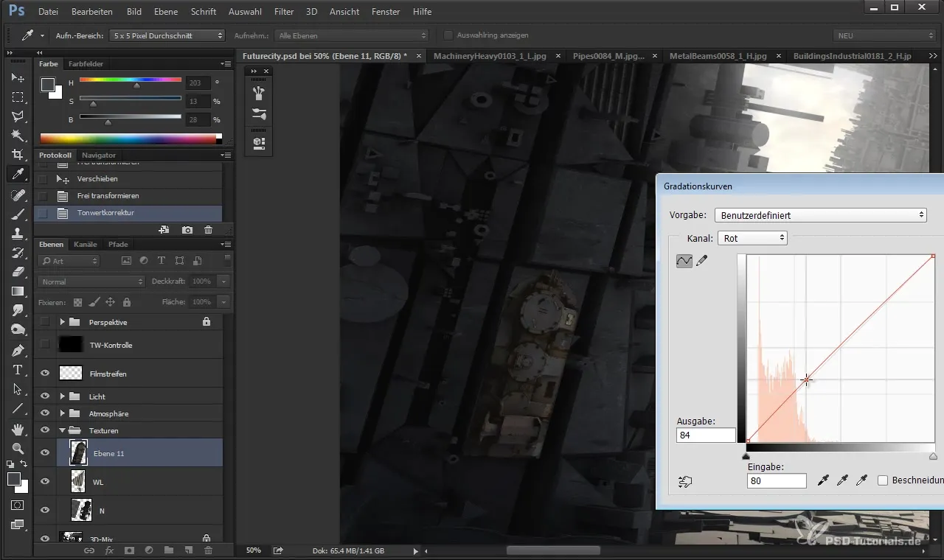
Task: Open the Fenster menu
Action: [x=386, y=12]
